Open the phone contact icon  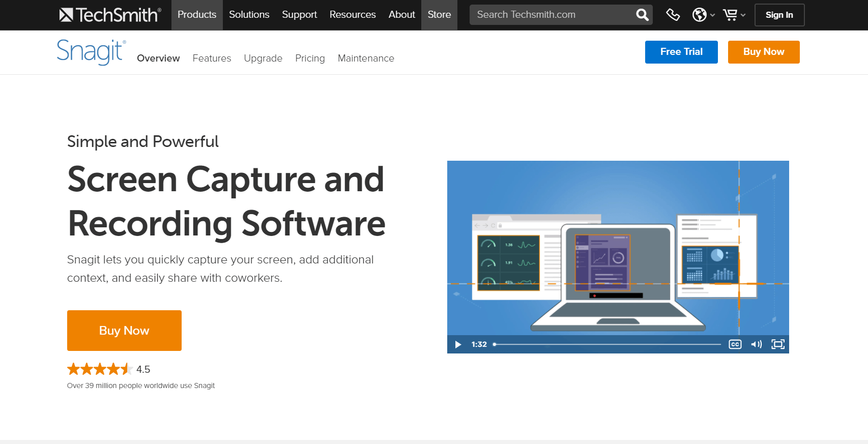point(673,15)
